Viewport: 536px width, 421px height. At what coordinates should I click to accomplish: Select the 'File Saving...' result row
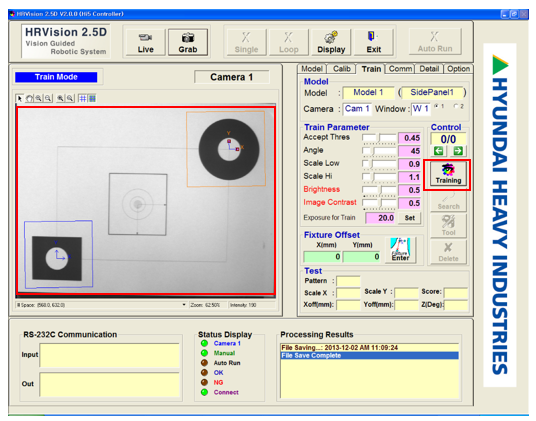pyautogui.click(x=369, y=348)
